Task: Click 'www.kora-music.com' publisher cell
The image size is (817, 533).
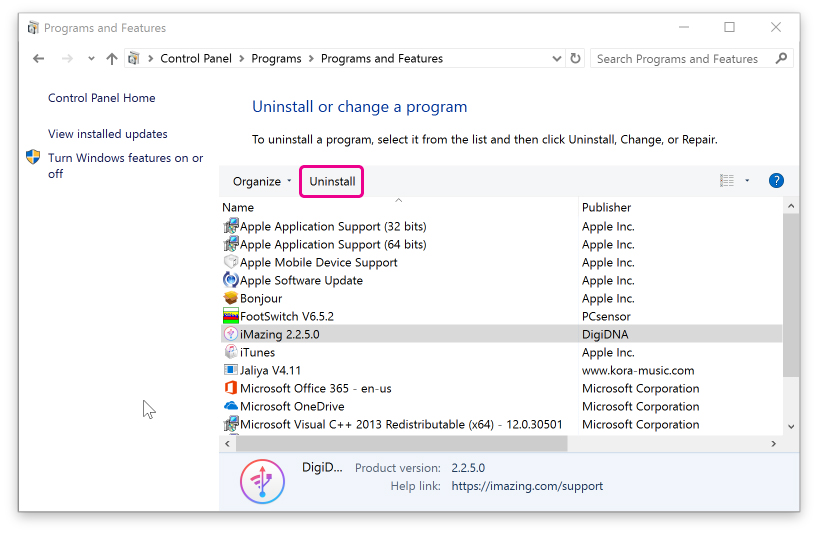Action: tap(638, 370)
